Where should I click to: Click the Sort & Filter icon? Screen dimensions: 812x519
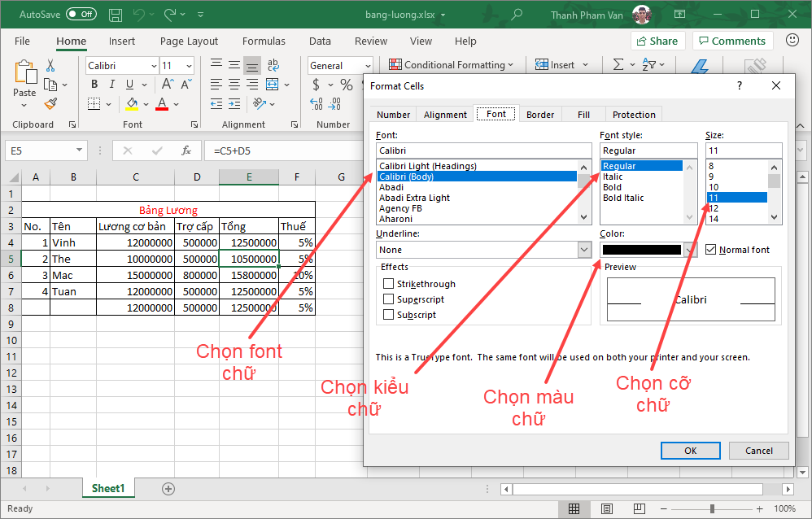(649, 65)
